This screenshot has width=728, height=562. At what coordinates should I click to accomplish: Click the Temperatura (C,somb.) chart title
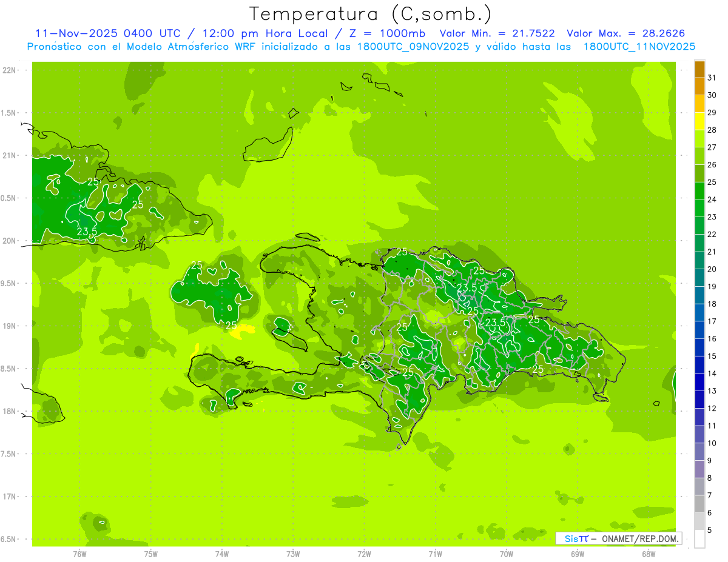[370, 14]
